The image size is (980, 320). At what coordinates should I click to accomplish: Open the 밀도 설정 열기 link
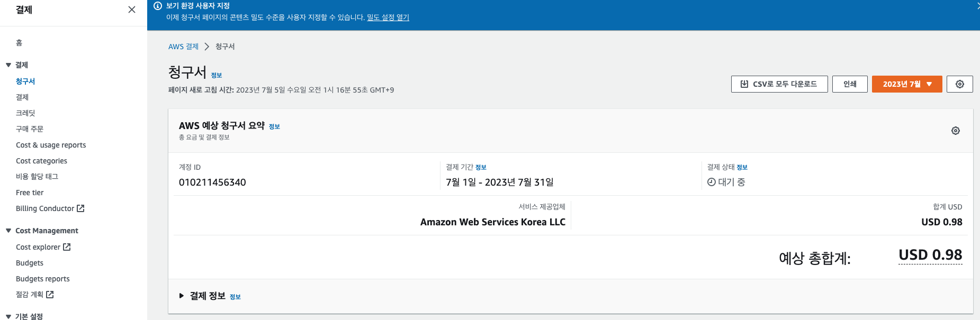tap(388, 17)
